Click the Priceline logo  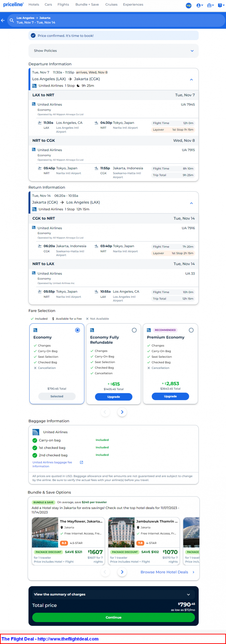coord(13,5)
